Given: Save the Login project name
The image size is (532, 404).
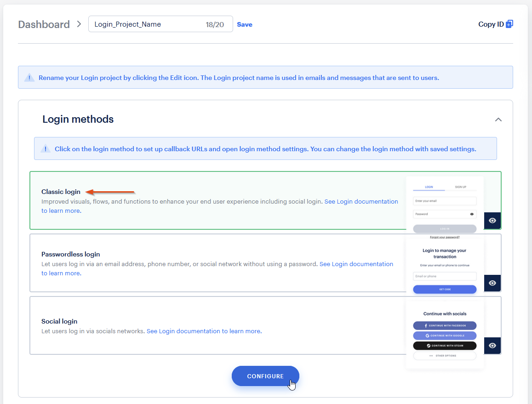Looking at the screenshot, I should 245,24.
